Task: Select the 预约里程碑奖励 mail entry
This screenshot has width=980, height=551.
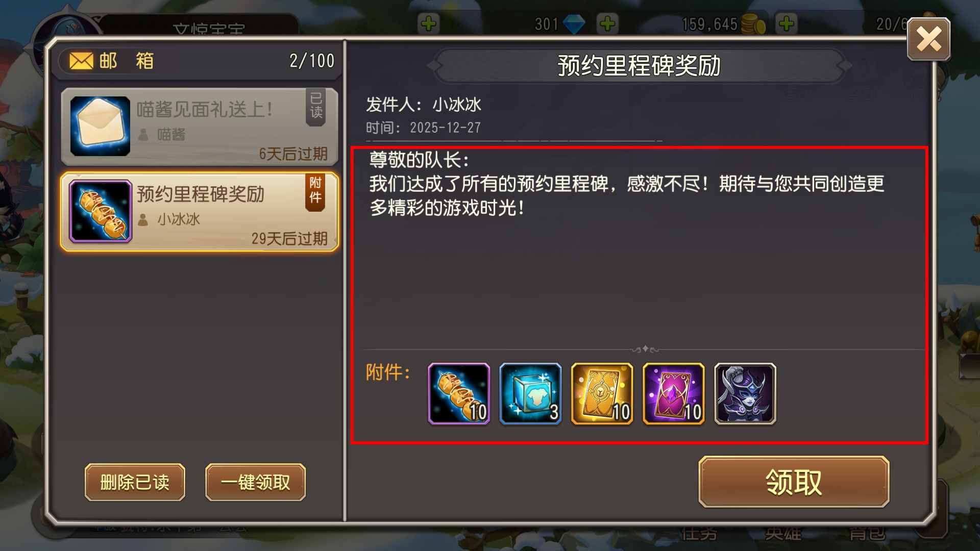Action: 200,212
